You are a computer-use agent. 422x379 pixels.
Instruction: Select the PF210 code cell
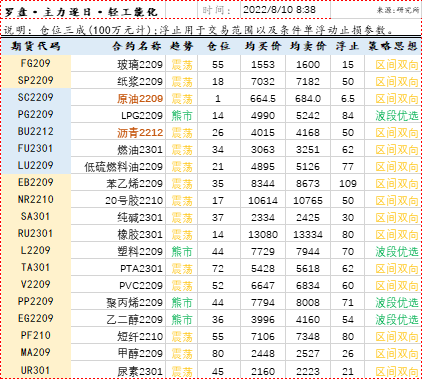(36, 335)
